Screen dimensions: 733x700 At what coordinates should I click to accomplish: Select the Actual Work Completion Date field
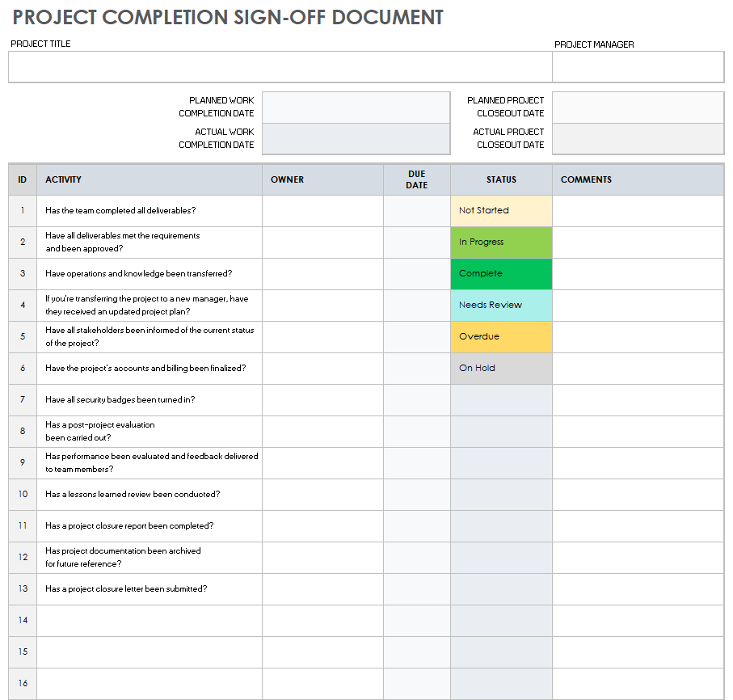click(356, 138)
